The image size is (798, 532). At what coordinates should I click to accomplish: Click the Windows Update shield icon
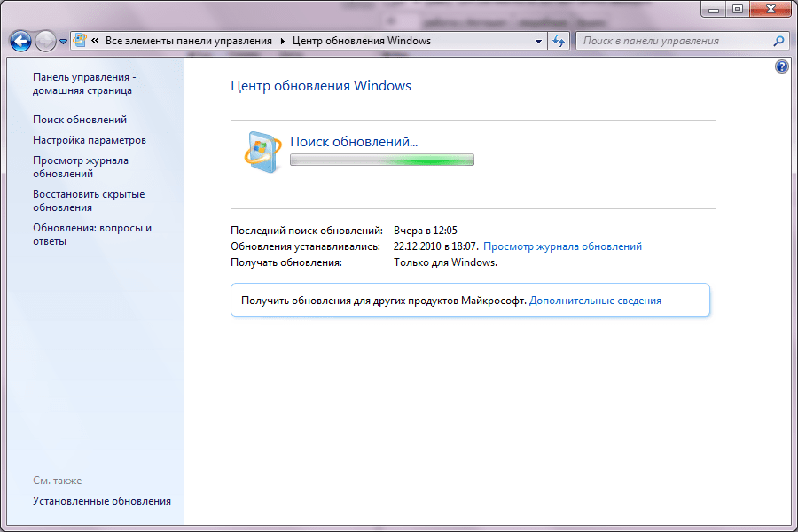[262, 153]
